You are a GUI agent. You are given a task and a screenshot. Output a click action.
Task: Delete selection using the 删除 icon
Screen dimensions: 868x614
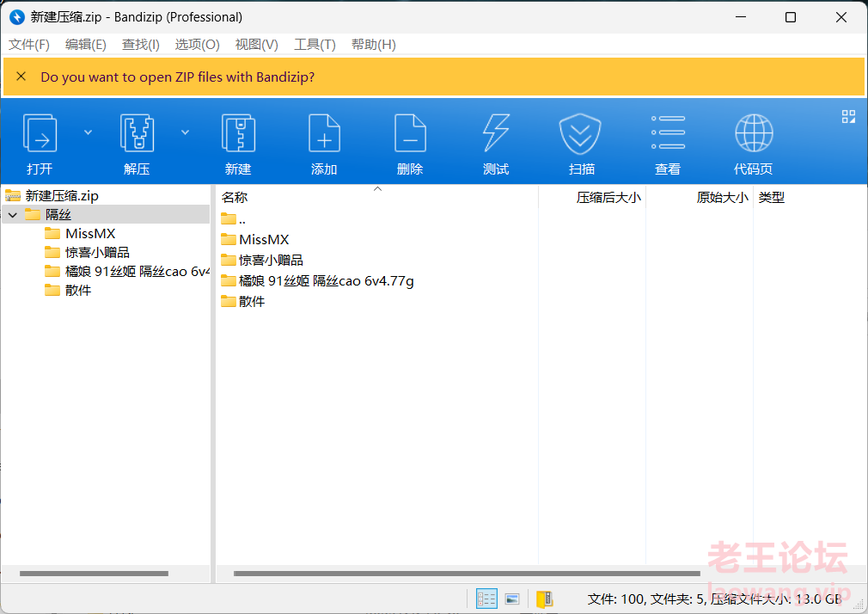[x=410, y=133]
